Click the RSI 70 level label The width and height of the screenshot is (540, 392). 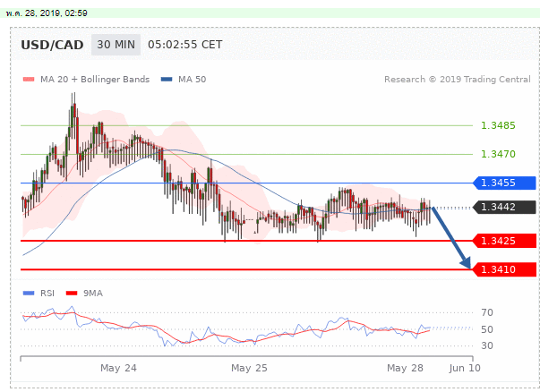[487, 313]
